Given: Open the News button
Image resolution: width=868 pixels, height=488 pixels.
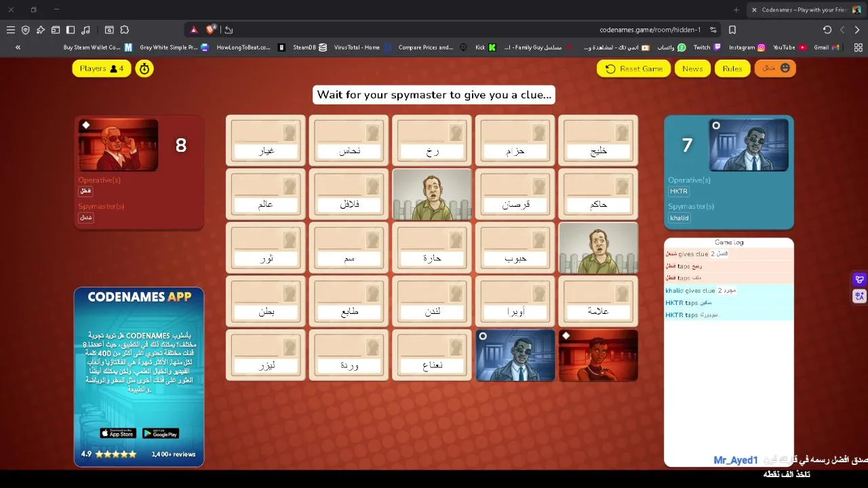Looking at the screenshot, I should point(692,68).
